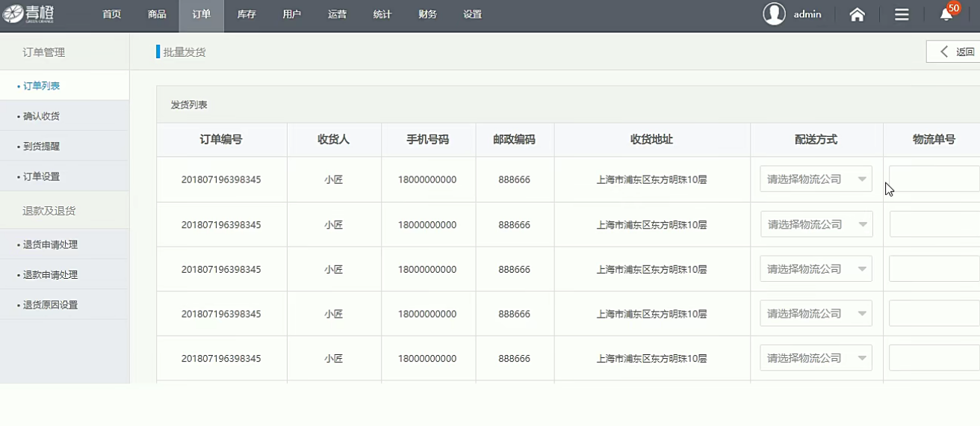Screen dimensions: 980x426
Task: Open the 用户 top menu item
Action: [292, 15]
